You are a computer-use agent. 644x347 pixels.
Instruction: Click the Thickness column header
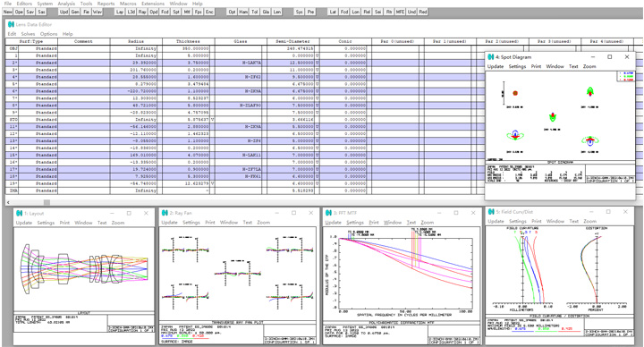(188, 41)
